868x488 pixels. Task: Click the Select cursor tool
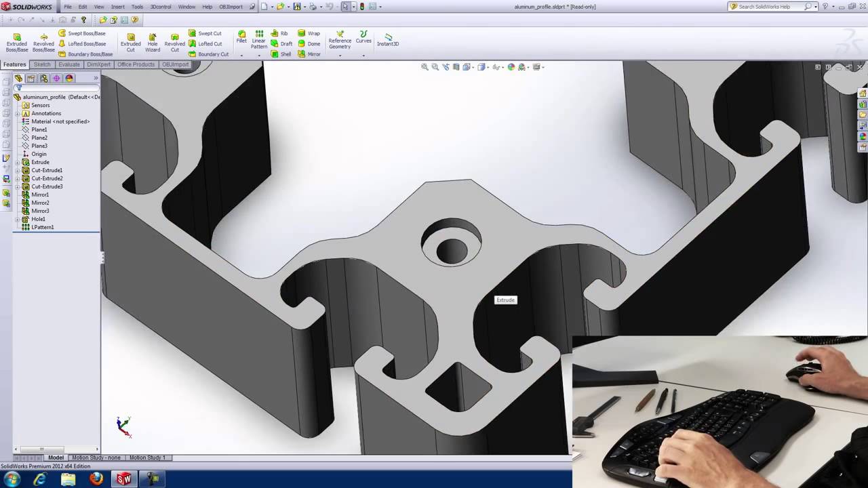(x=345, y=7)
